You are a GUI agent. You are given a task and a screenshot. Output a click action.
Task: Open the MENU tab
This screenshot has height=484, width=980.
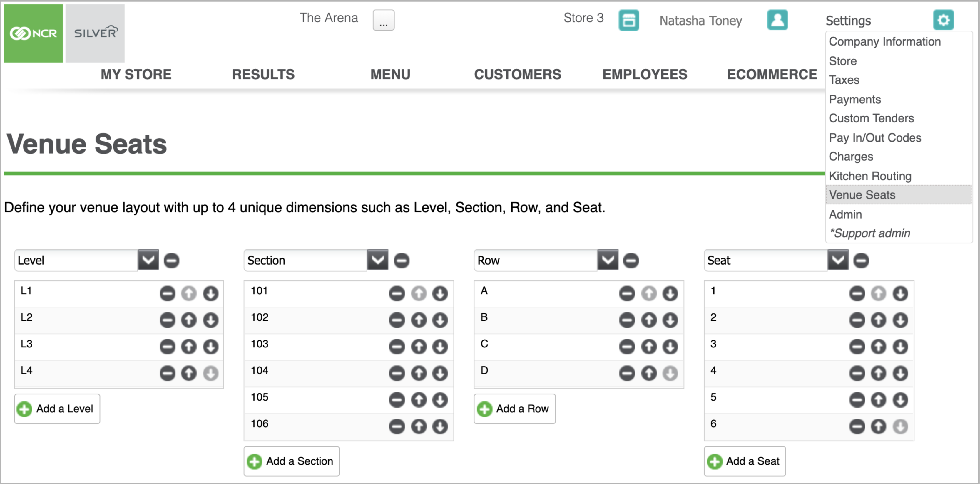pos(390,74)
